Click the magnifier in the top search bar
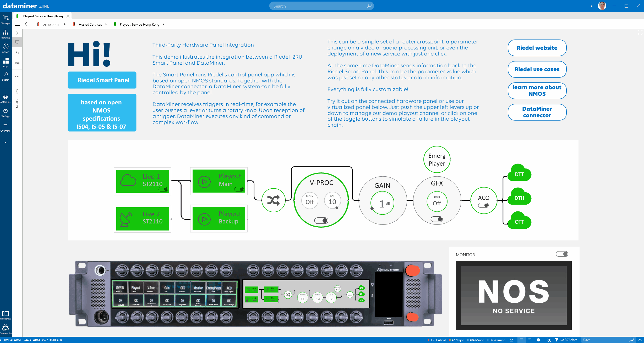The width and height of the screenshot is (644, 343). (x=369, y=5)
